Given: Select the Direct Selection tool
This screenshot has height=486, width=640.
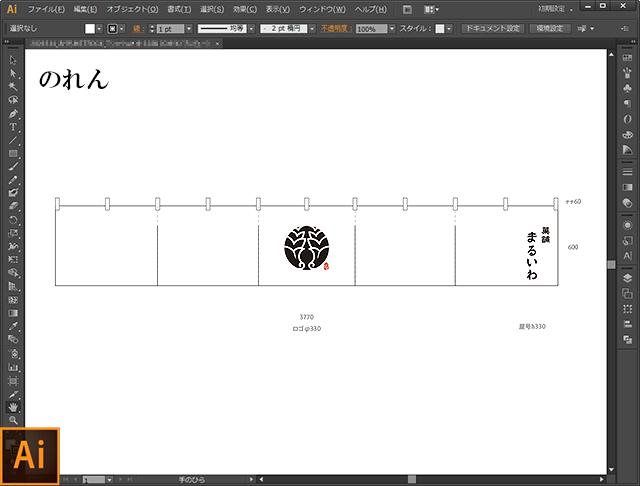Looking at the screenshot, I should [x=13, y=73].
